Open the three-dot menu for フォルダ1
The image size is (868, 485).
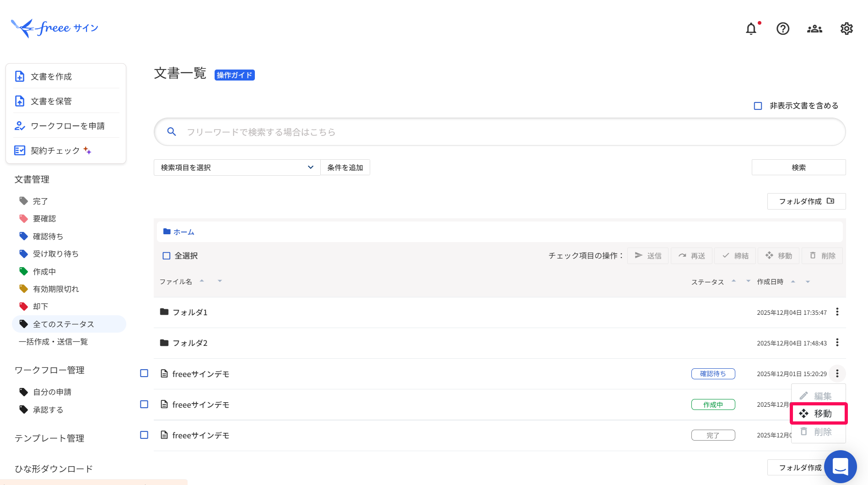coord(837,312)
